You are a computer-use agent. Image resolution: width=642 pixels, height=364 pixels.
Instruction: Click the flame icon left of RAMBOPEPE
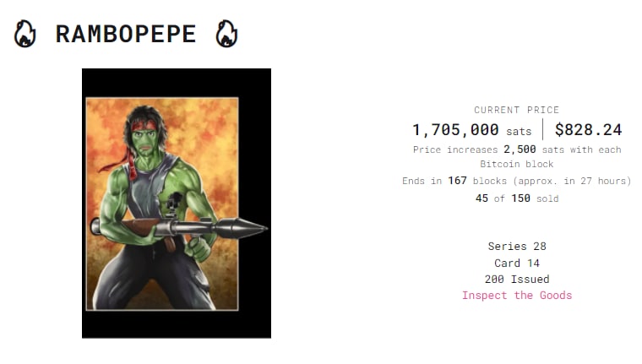tap(25, 34)
